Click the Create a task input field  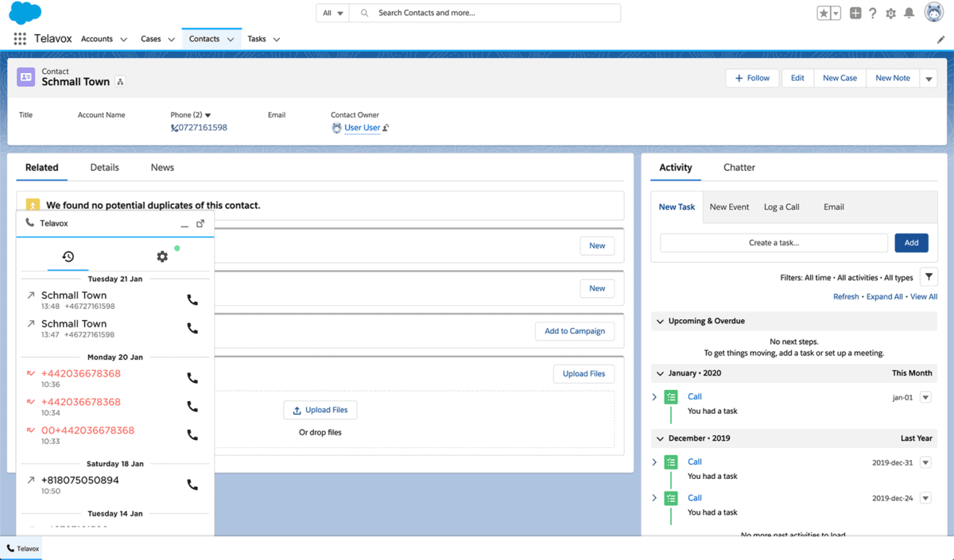point(774,243)
